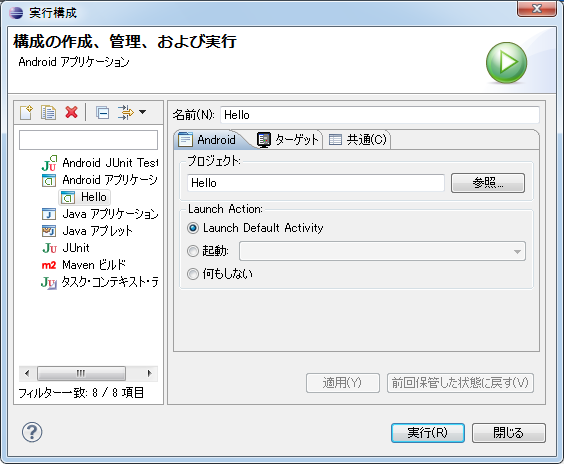Viewport: 564px width, 464px height.
Task: Switch to the 共通(C) tab
Action: point(358,140)
